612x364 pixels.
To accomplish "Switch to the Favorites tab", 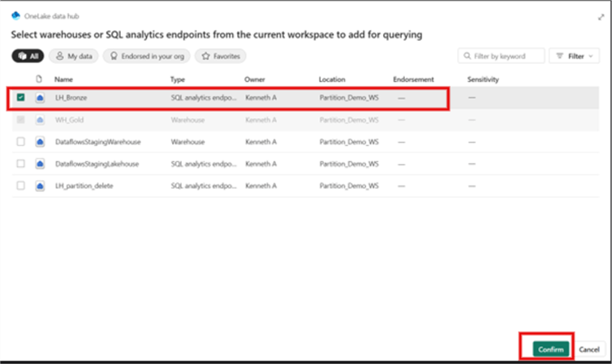I will tap(221, 56).
